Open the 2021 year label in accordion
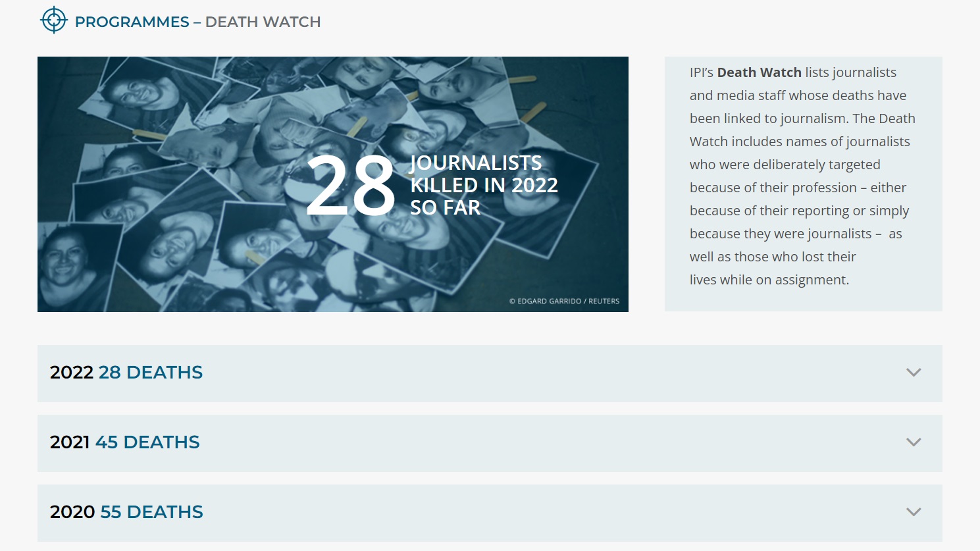The image size is (980, 551). (70, 442)
